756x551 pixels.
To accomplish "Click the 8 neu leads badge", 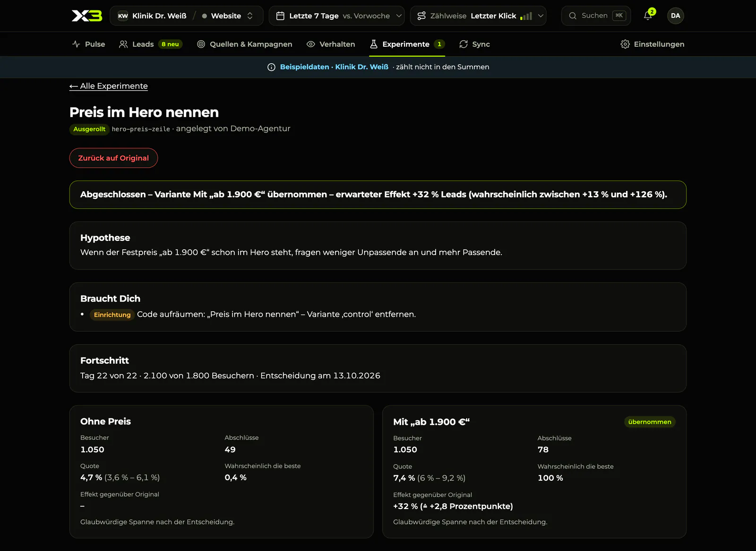I will tap(170, 44).
